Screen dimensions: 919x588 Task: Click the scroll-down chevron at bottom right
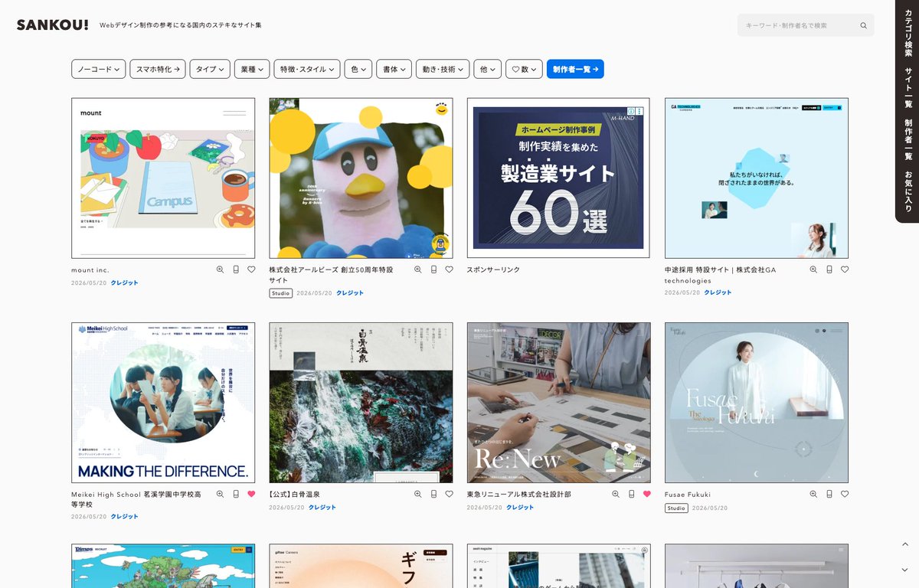tap(904, 570)
